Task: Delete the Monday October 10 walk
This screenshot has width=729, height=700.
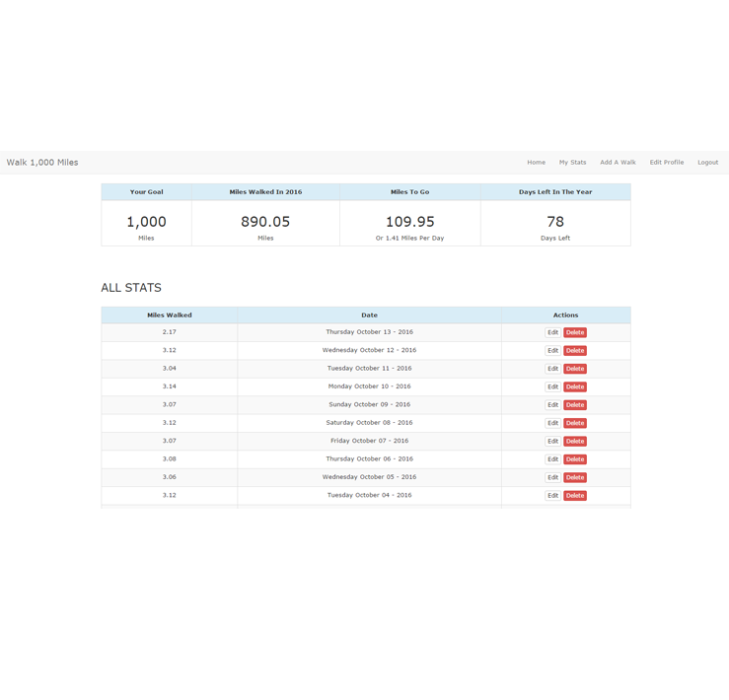Action: tap(575, 387)
